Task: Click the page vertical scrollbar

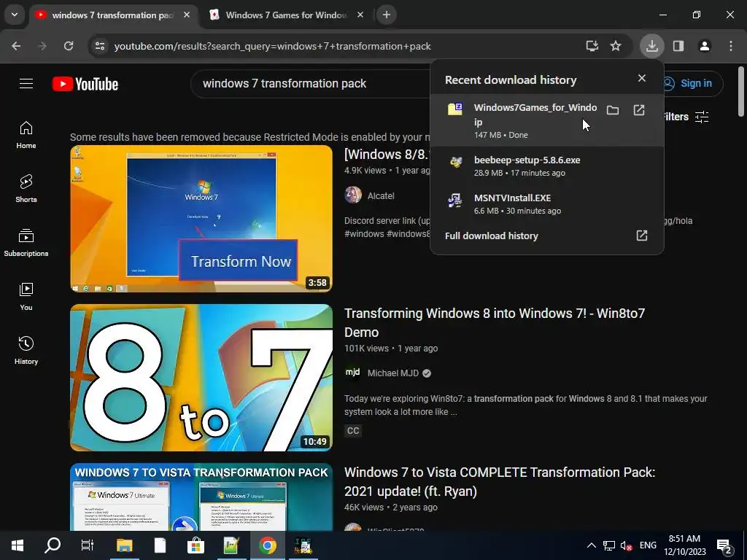Action: coord(741,91)
